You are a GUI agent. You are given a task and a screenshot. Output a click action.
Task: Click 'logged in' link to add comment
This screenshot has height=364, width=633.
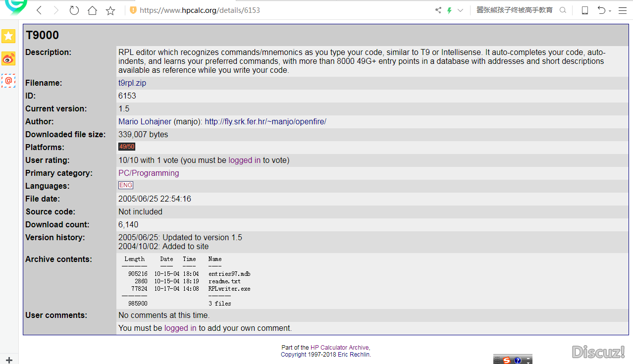click(x=180, y=328)
